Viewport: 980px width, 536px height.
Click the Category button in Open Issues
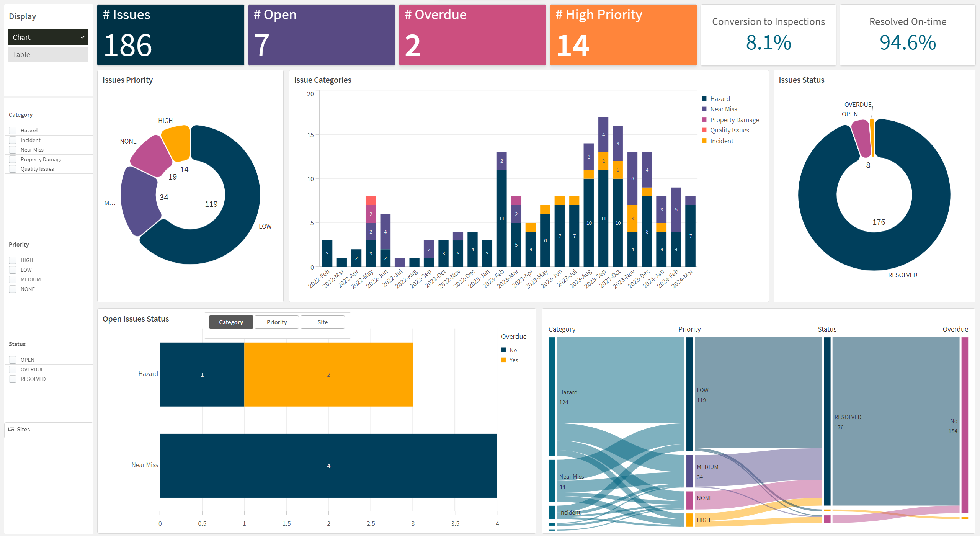pyautogui.click(x=231, y=322)
